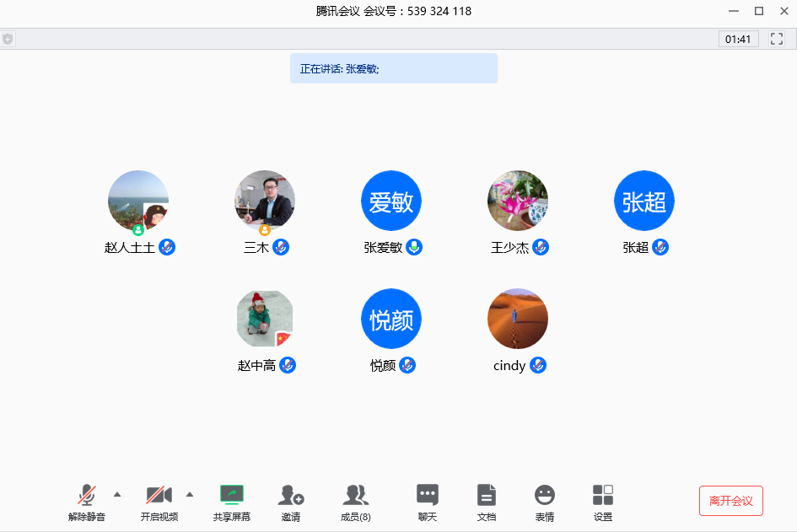Open the Emoji (表情) reactions

click(545, 496)
